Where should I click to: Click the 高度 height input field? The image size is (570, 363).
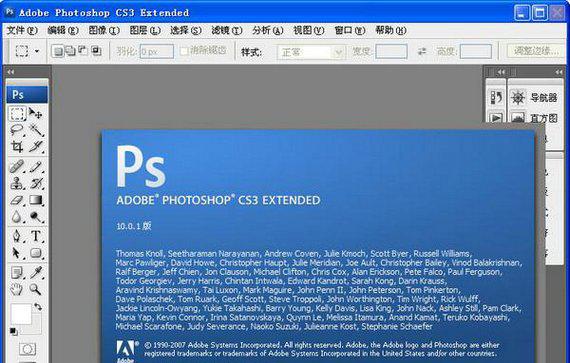pyautogui.click(x=475, y=52)
